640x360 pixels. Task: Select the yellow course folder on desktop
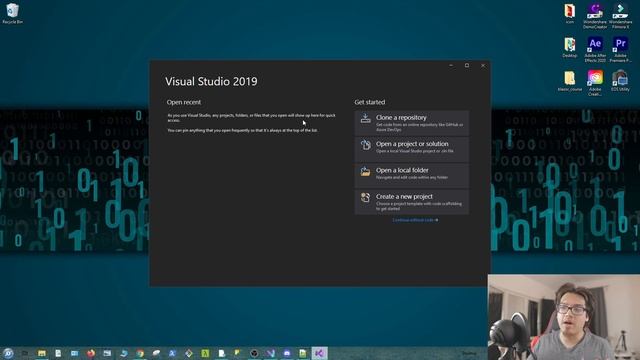[570, 80]
